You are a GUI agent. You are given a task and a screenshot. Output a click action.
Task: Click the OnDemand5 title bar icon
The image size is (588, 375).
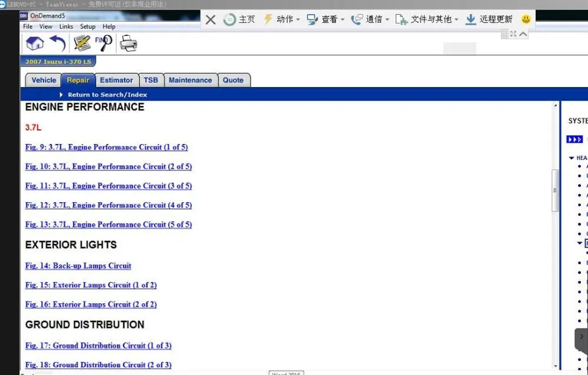[x=24, y=16]
